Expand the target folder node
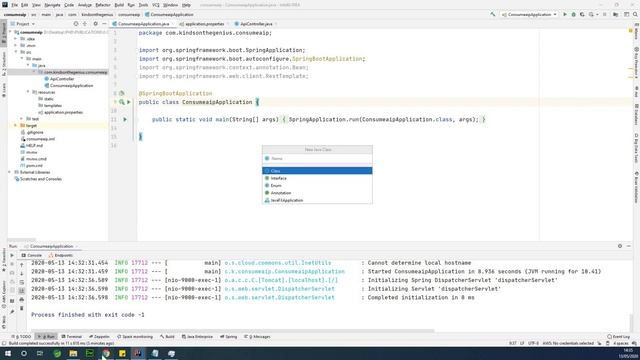640x360 pixels. point(16,125)
